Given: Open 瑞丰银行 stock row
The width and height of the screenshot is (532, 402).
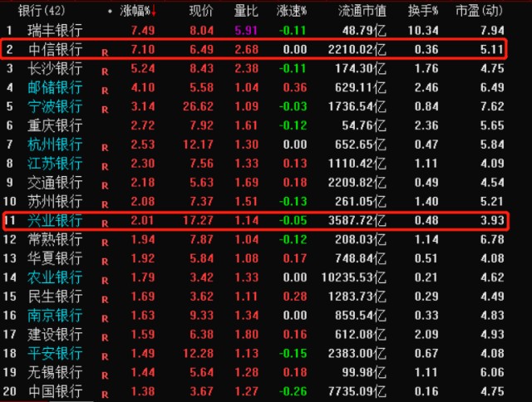Looking at the screenshot, I should 255,31.
